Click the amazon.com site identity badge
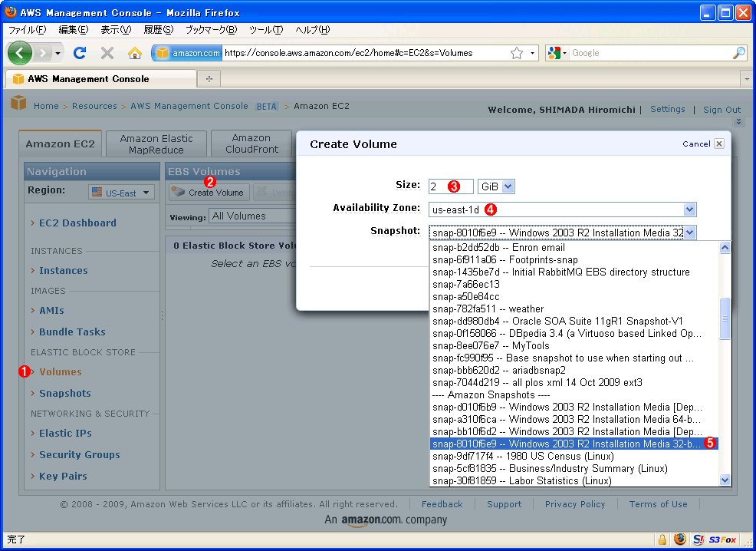 tap(189, 53)
